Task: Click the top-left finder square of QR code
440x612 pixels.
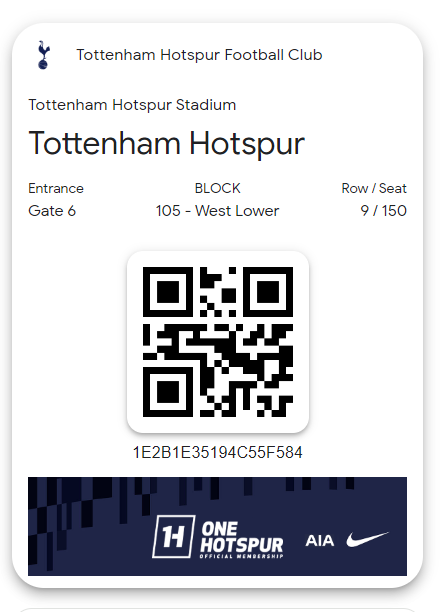Action: [168, 292]
